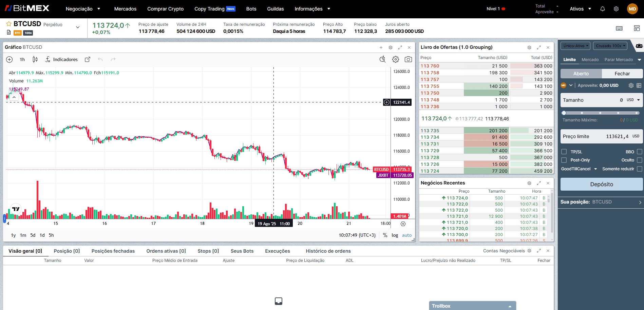Image resolution: width=644 pixels, height=310 pixels.
Task: Toggle percent scale on chart
Action: coord(385,235)
